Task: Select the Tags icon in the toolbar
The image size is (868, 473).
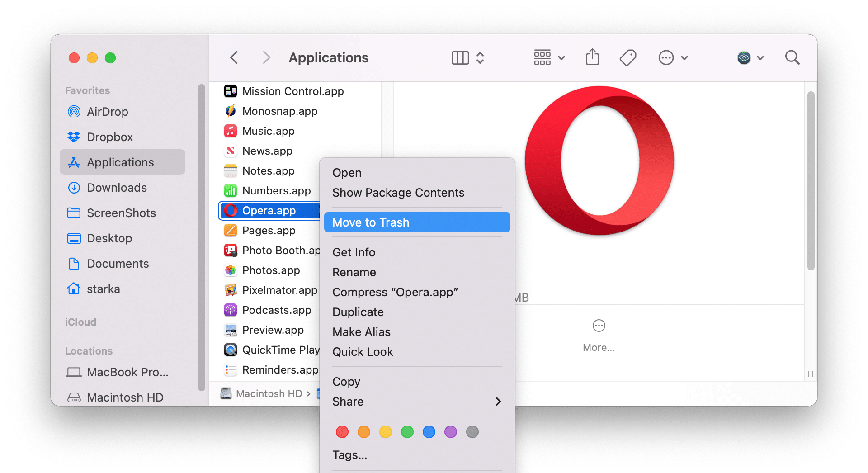Action: tap(628, 57)
